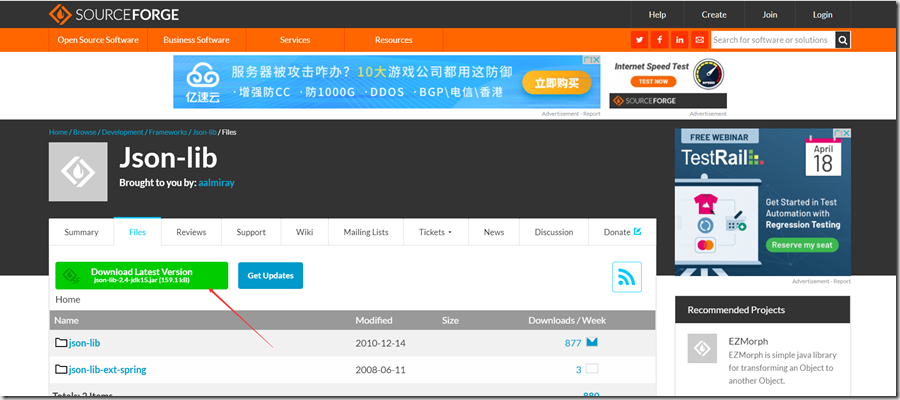Open Open Source Software menu
This screenshot has height=400, width=900.
(98, 40)
